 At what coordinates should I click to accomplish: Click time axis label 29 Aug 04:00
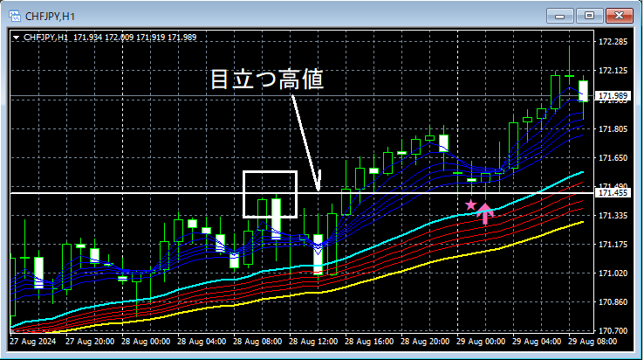tap(537, 342)
